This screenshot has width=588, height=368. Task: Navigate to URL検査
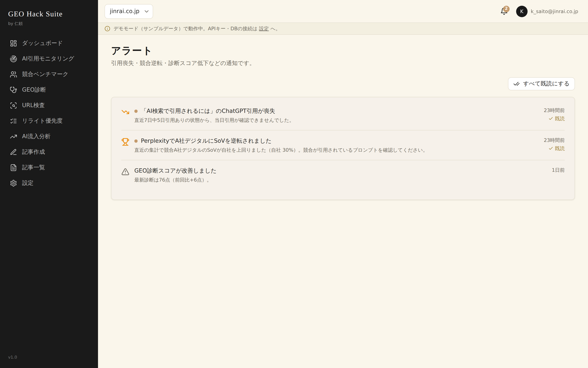(49, 105)
